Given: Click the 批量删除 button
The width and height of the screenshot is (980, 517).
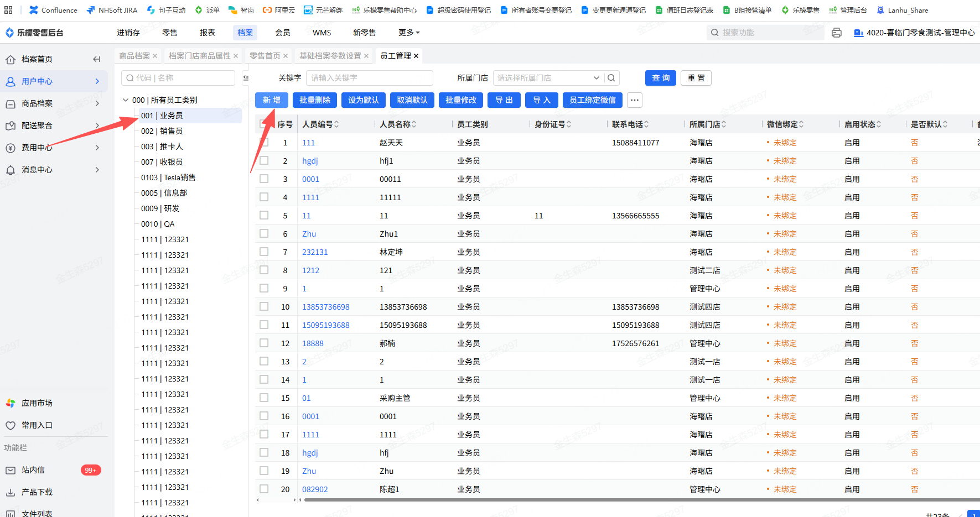Looking at the screenshot, I should tap(315, 100).
